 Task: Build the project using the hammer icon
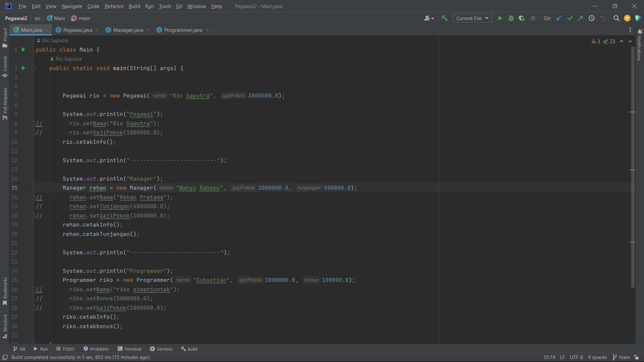(x=444, y=18)
